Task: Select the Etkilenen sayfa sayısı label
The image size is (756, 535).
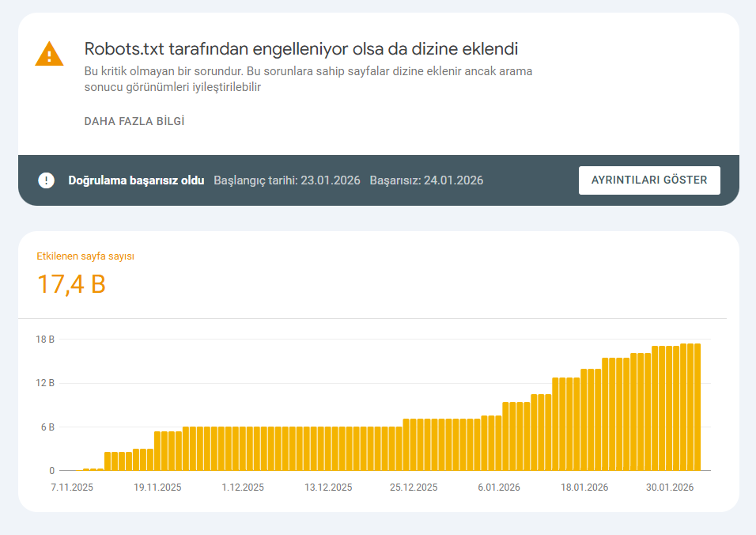Action: 85,256
